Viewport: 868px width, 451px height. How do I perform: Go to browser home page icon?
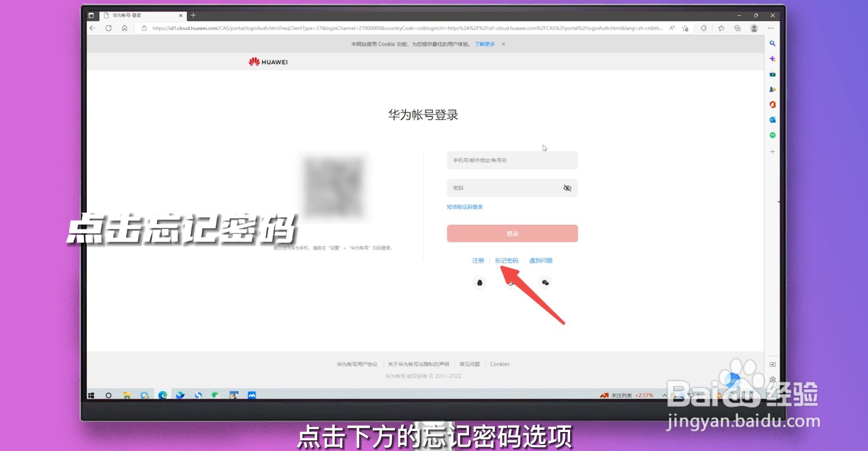pyautogui.click(x=124, y=28)
